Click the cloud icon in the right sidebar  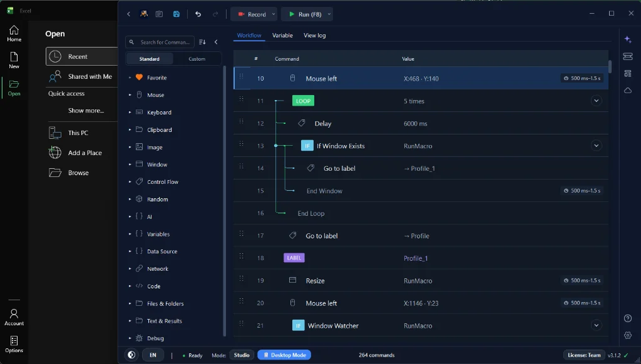(x=628, y=90)
